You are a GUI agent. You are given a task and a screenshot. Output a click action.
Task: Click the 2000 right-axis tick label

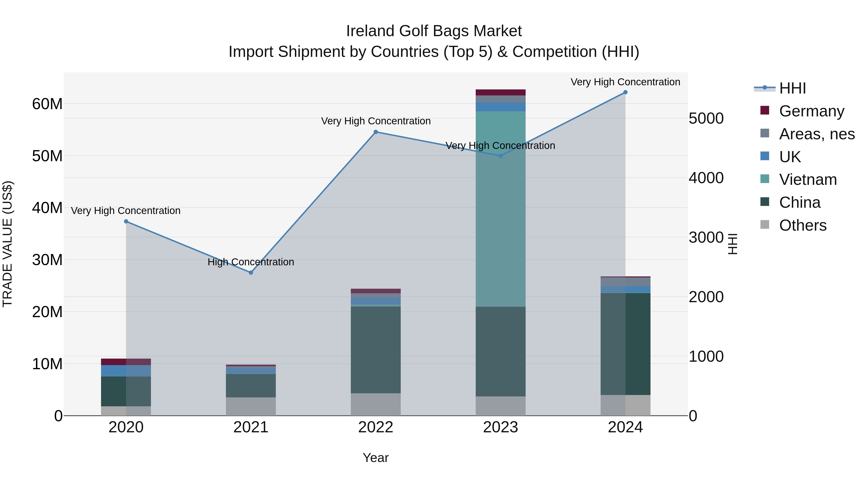point(706,297)
